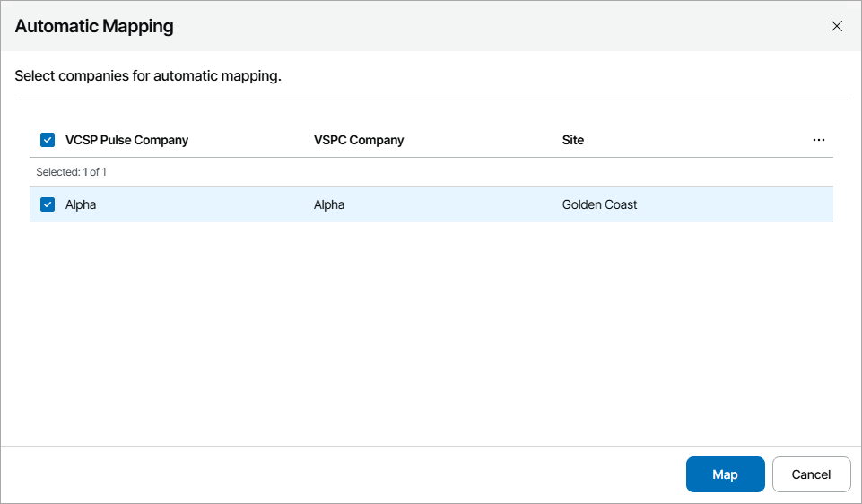
Task: Sort by VSPC Company column header
Action: click(359, 140)
